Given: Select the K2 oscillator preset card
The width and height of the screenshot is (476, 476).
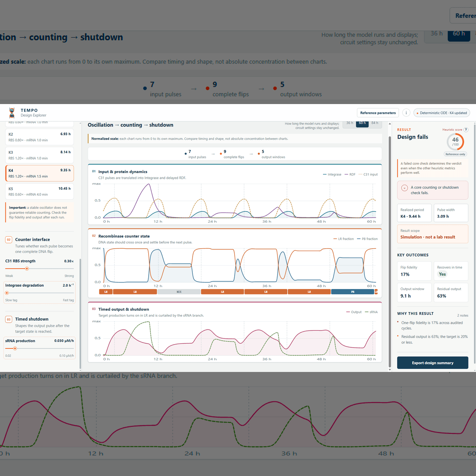Looking at the screenshot, I should click(x=39, y=137).
